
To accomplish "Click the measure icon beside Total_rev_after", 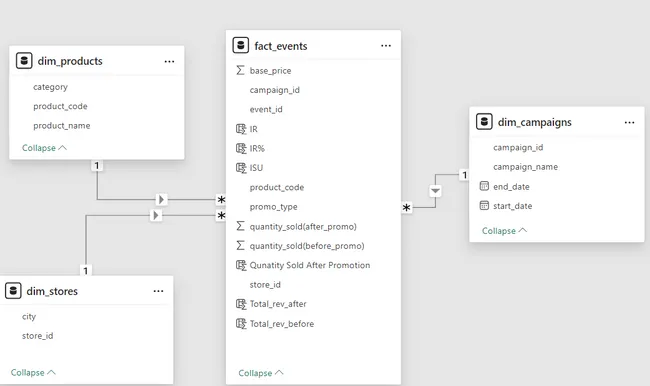I will [x=241, y=304].
